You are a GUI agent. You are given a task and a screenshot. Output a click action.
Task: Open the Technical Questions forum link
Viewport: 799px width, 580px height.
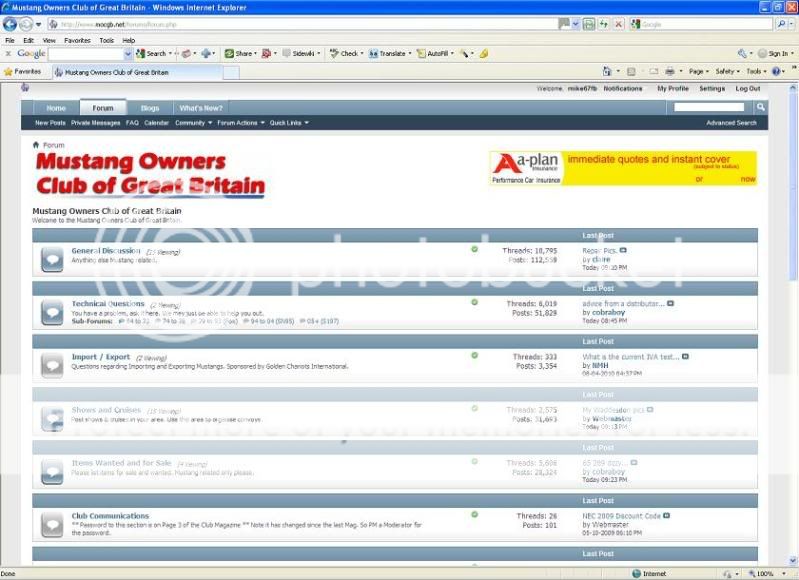108,304
